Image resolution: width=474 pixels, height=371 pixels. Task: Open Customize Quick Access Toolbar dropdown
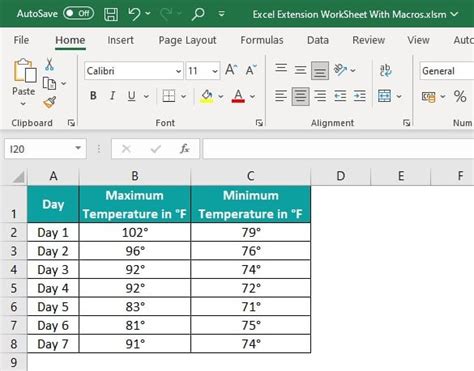(221, 14)
